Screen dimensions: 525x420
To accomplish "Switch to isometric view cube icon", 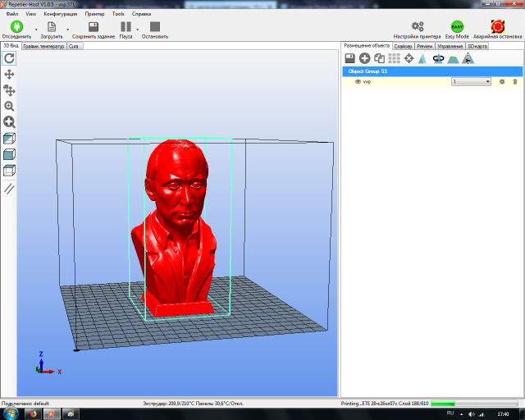I will click(9, 139).
